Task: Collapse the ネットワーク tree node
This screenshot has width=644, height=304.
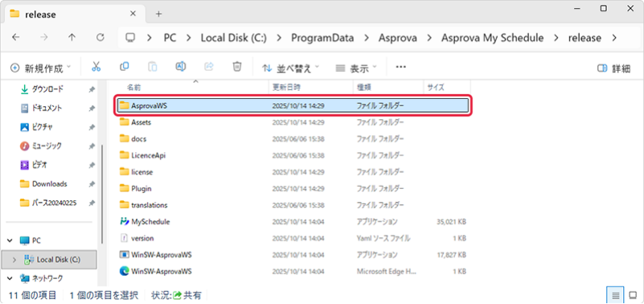Action: pyautogui.click(x=10, y=278)
